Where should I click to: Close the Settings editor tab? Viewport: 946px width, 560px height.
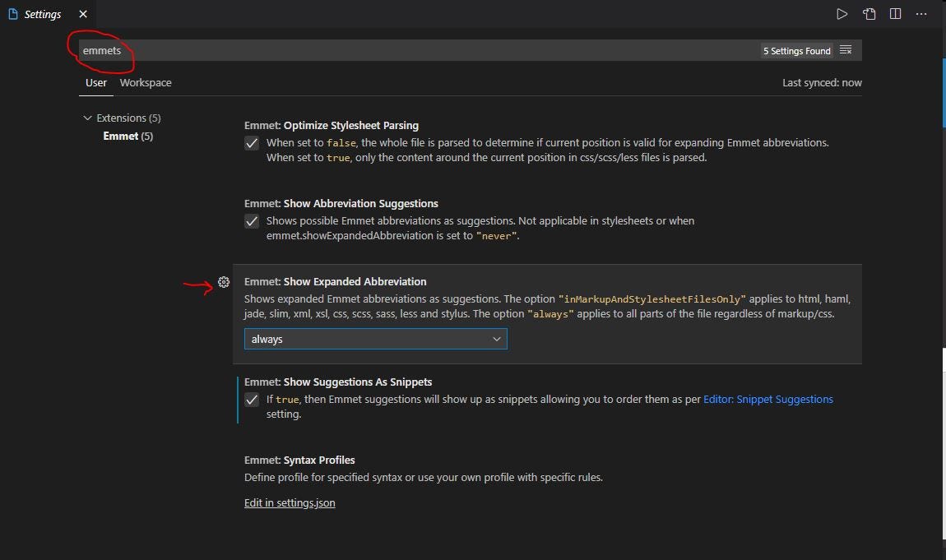click(83, 14)
